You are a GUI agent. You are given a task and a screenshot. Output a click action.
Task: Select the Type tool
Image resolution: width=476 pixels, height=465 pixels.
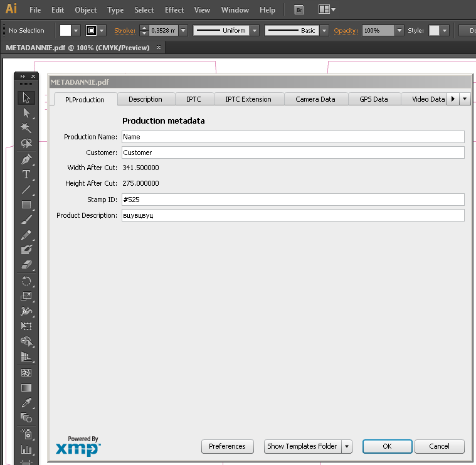click(x=26, y=174)
